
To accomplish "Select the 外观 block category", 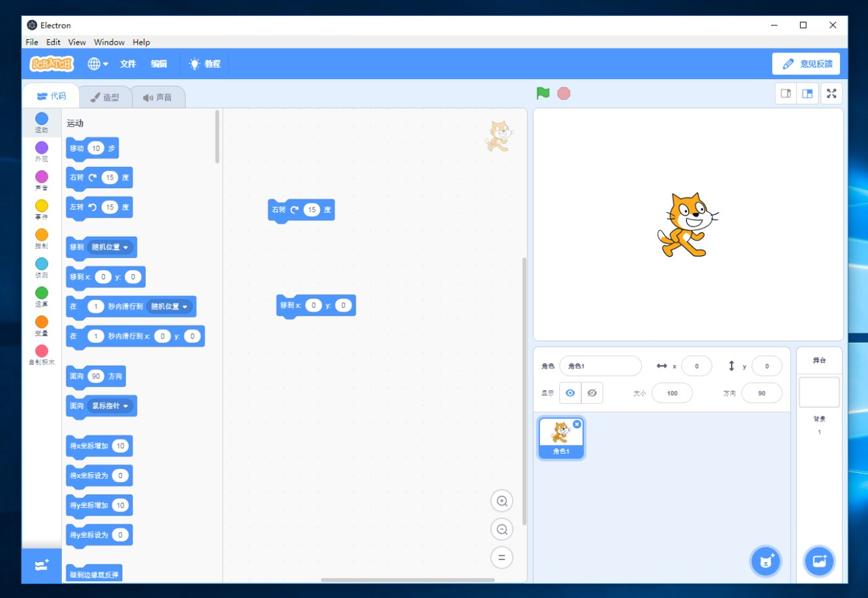I will [x=41, y=152].
